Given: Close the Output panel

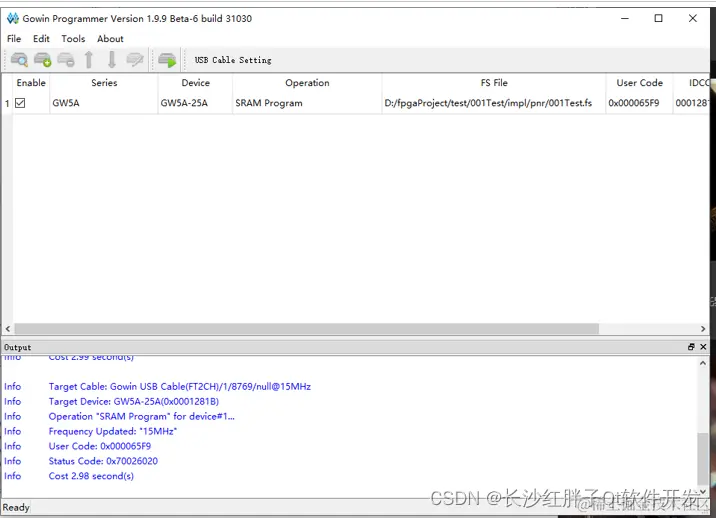Looking at the screenshot, I should 703,347.
